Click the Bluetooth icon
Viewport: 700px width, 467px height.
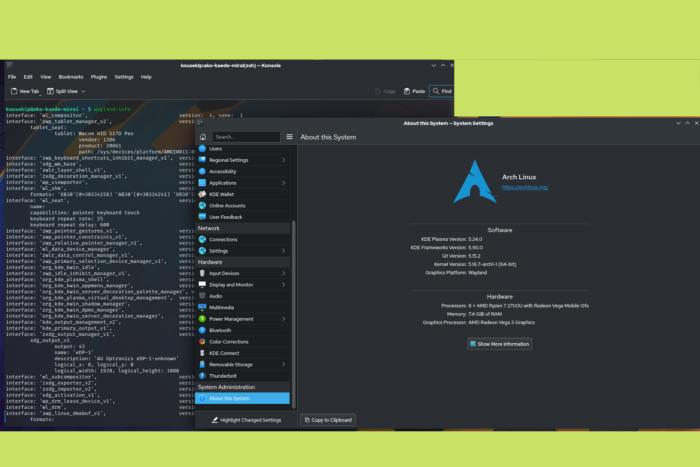click(202, 330)
